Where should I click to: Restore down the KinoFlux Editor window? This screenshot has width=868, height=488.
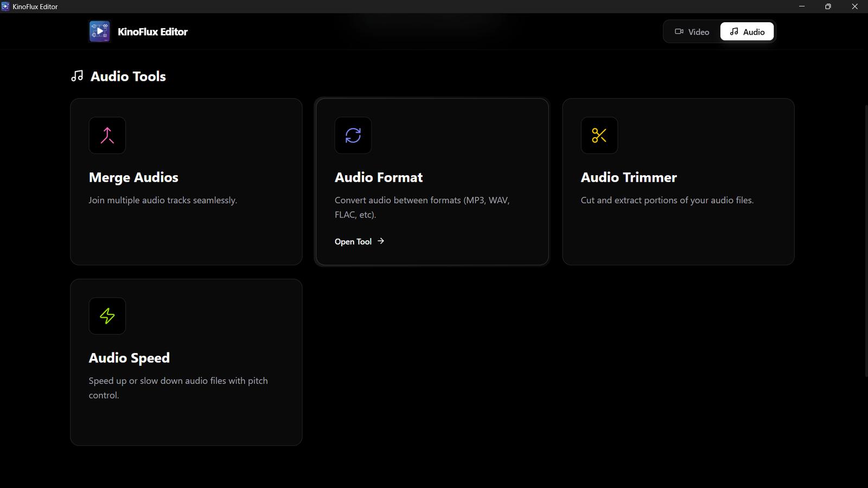pyautogui.click(x=828, y=7)
